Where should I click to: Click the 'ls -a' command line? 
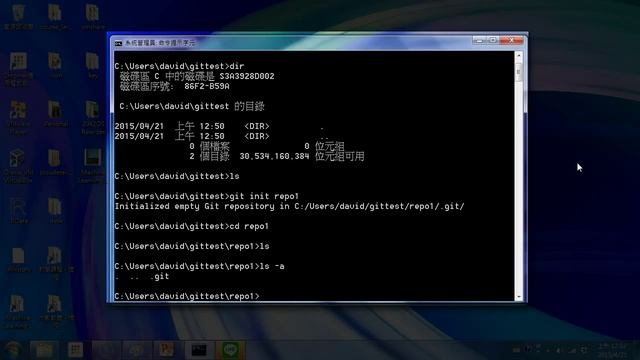pyautogui.click(x=200, y=267)
